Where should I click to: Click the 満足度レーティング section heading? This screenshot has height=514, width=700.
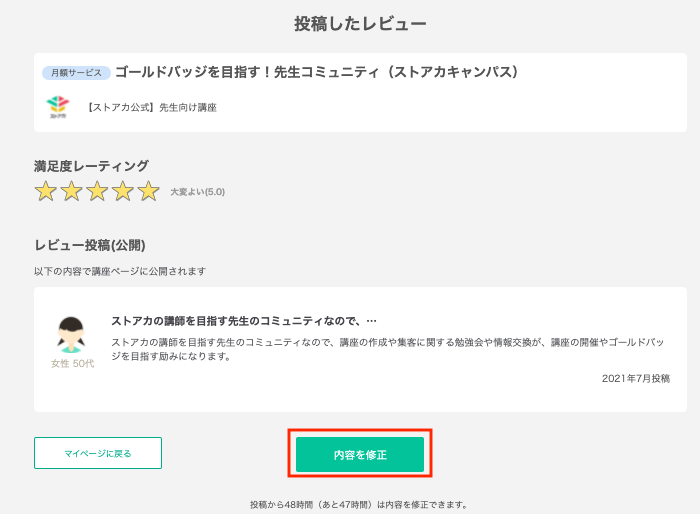pyautogui.click(x=91, y=166)
